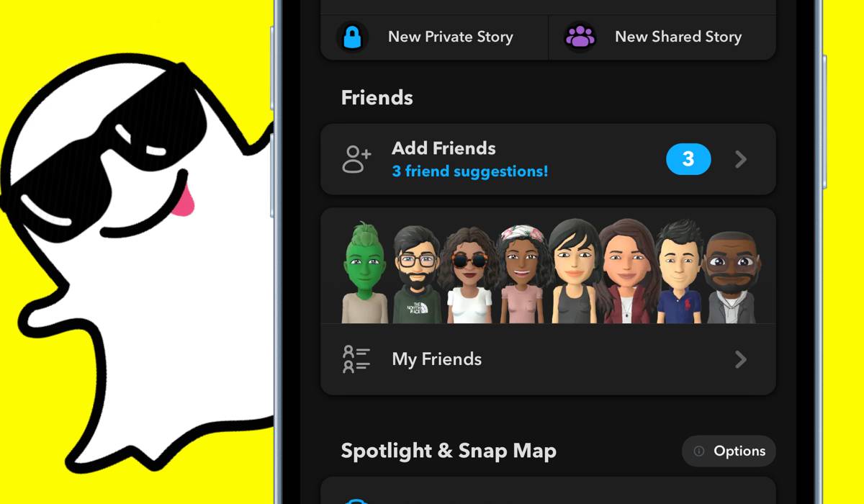Screen dimensions: 864x504
Task: Select the Bitmoji in the navy polo shirt
Action: [x=680, y=273]
